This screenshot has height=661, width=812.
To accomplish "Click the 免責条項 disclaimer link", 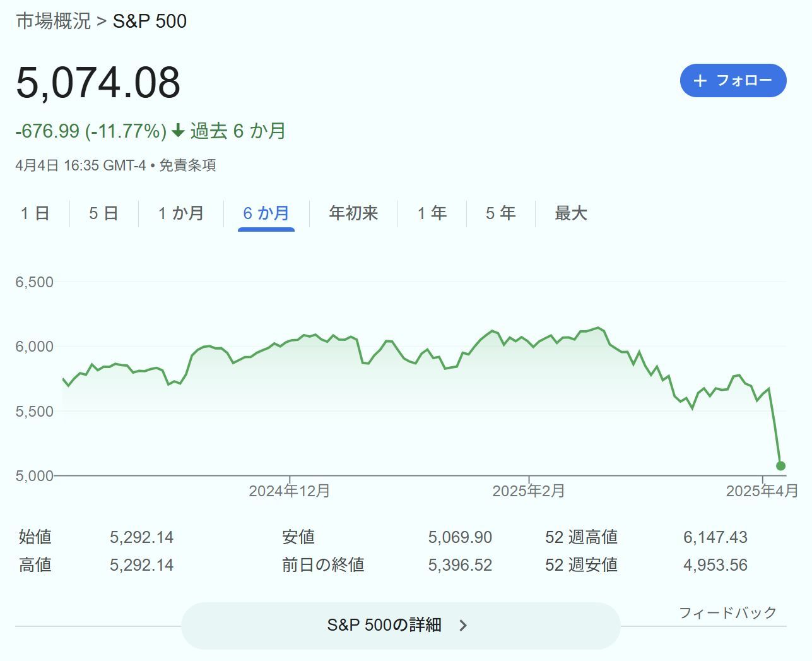I will point(187,165).
